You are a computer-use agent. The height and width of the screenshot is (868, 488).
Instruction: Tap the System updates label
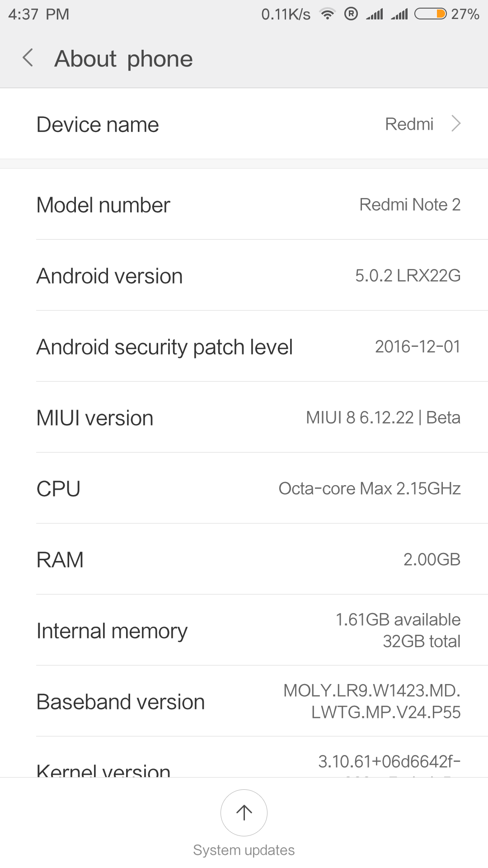[244, 850]
